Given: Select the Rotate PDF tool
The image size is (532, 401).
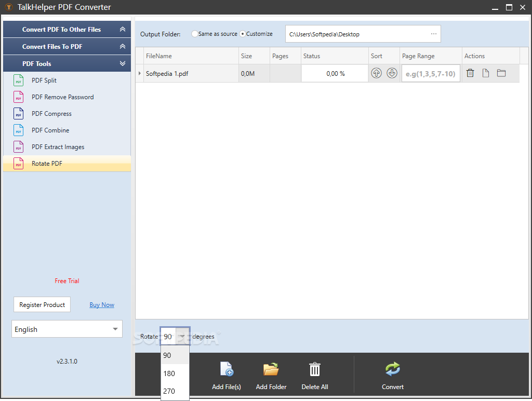Looking at the screenshot, I should pos(67,164).
